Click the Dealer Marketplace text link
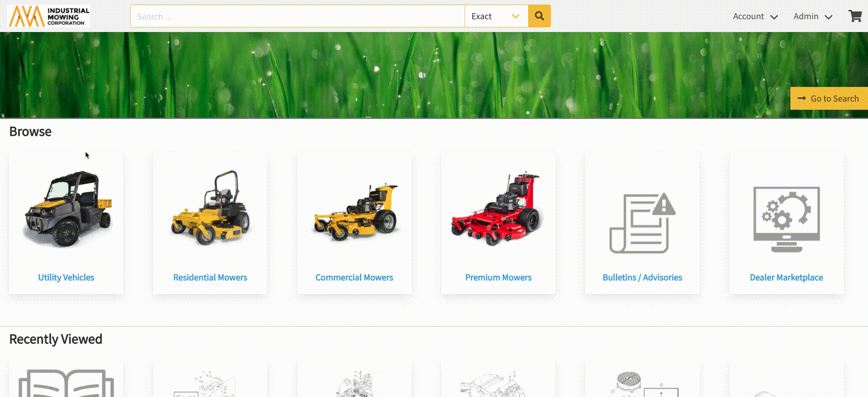Screen dimensions: 868x397 (786, 278)
